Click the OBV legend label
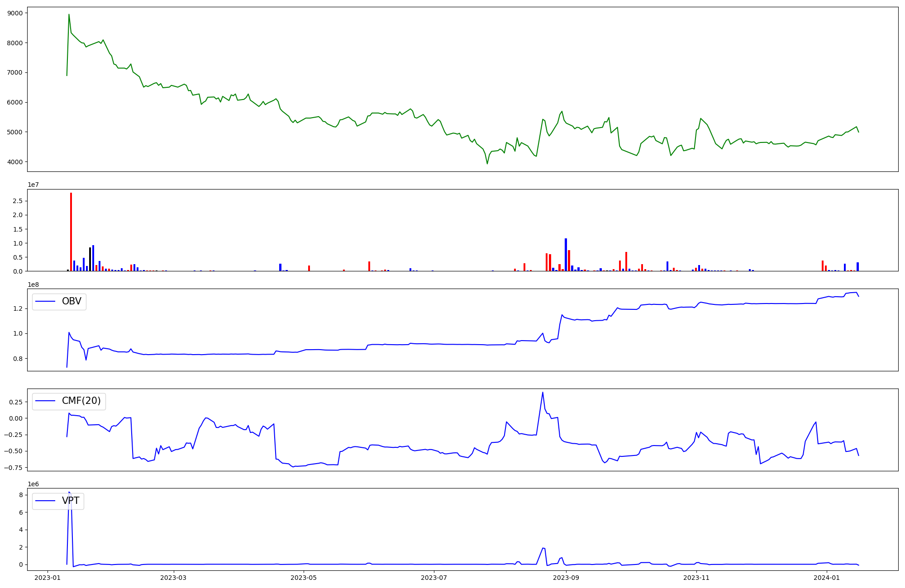 click(x=71, y=301)
